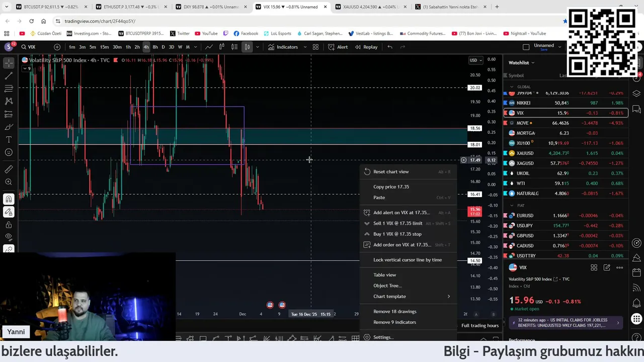Click the plus button at 17.49 price label
Screen dimensions: 644x362
pos(463,160)
